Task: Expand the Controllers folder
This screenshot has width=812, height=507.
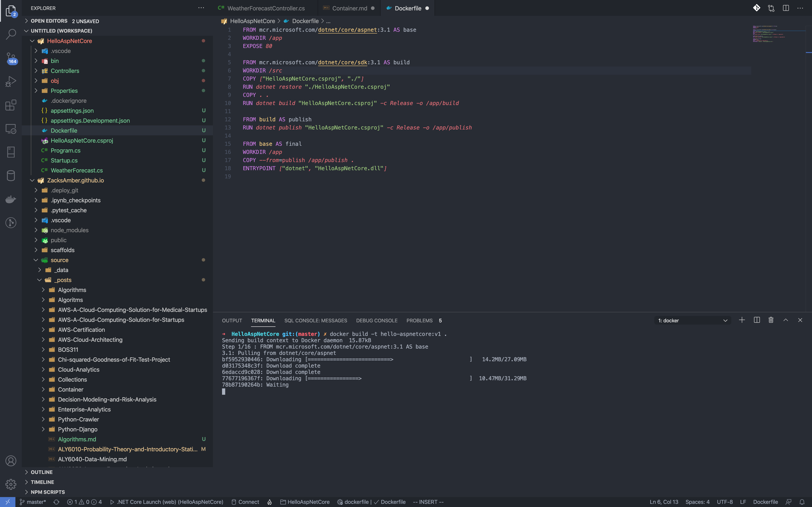Action: tap(65, 71)
